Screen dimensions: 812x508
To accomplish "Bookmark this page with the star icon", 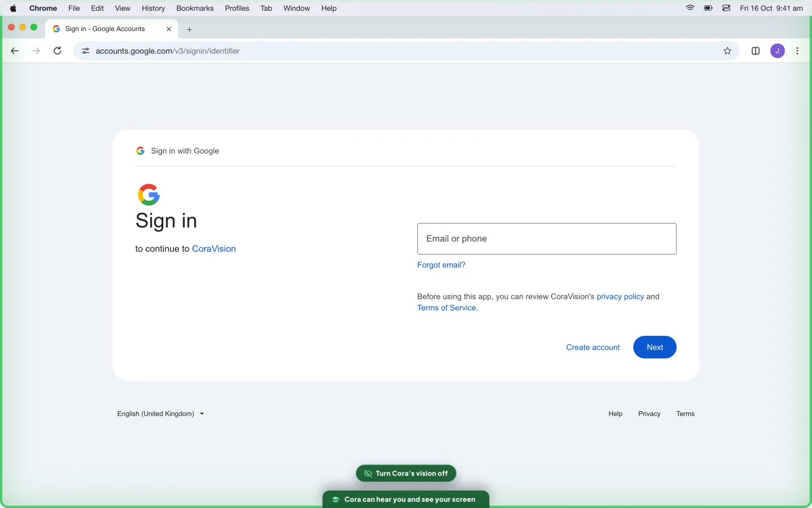I will [x=727, y=51].
